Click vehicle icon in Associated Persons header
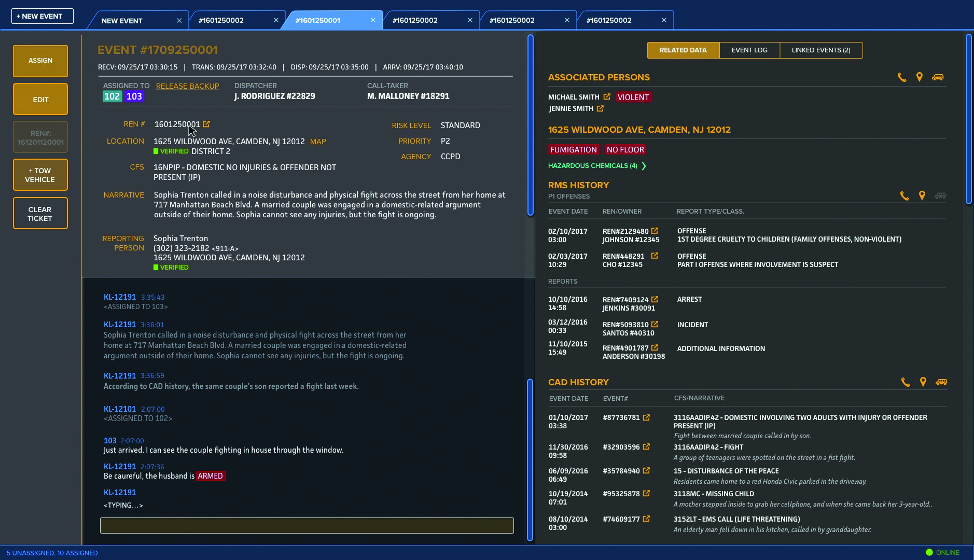 coord(938,77)
